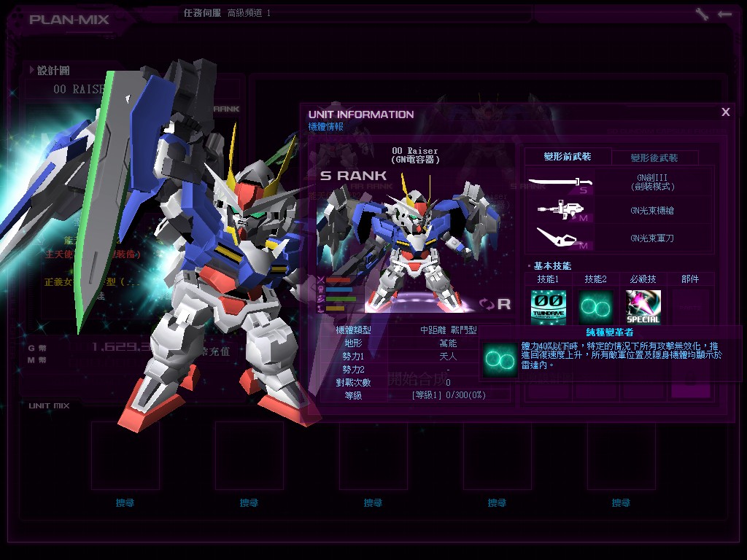Click the fifth 搜尋 search link
This screenshot has height=560, width=747.
[621, 503]
